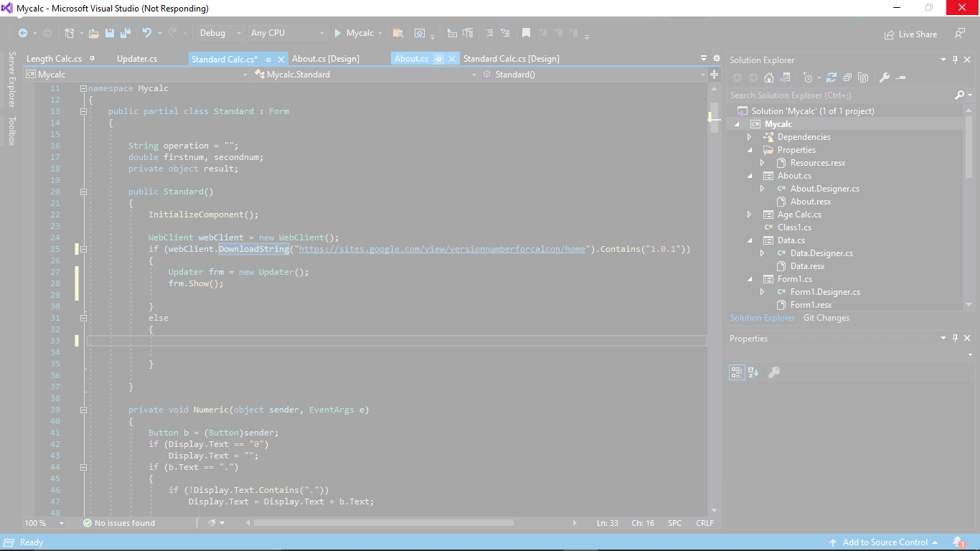Select Class1.cs in Solution Explorer
This screenshot has height=551, width=980.
point(794,227)
